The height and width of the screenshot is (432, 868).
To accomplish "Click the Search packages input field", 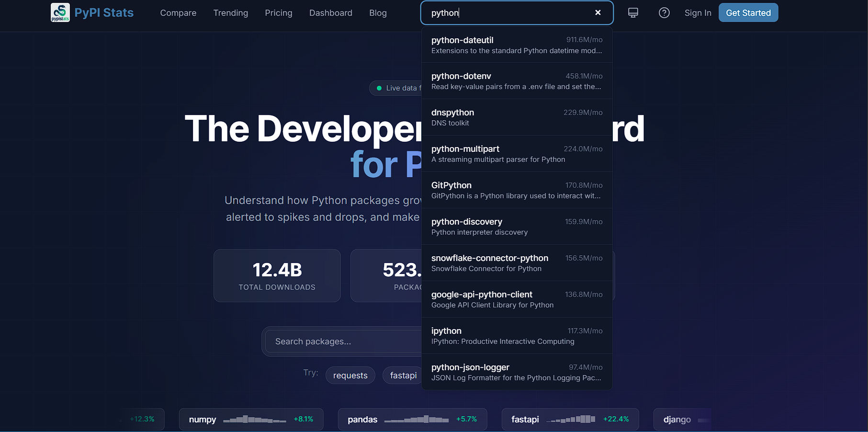I will 335,341.
